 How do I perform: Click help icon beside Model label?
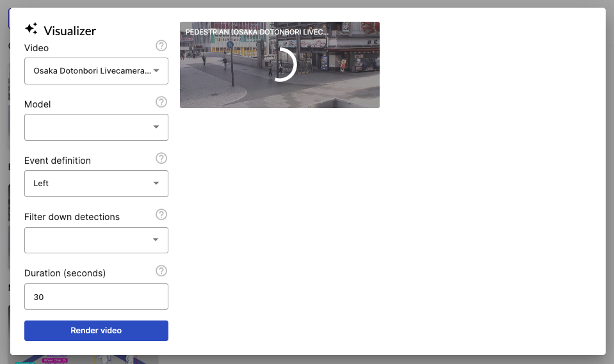(x=161, y=102)
